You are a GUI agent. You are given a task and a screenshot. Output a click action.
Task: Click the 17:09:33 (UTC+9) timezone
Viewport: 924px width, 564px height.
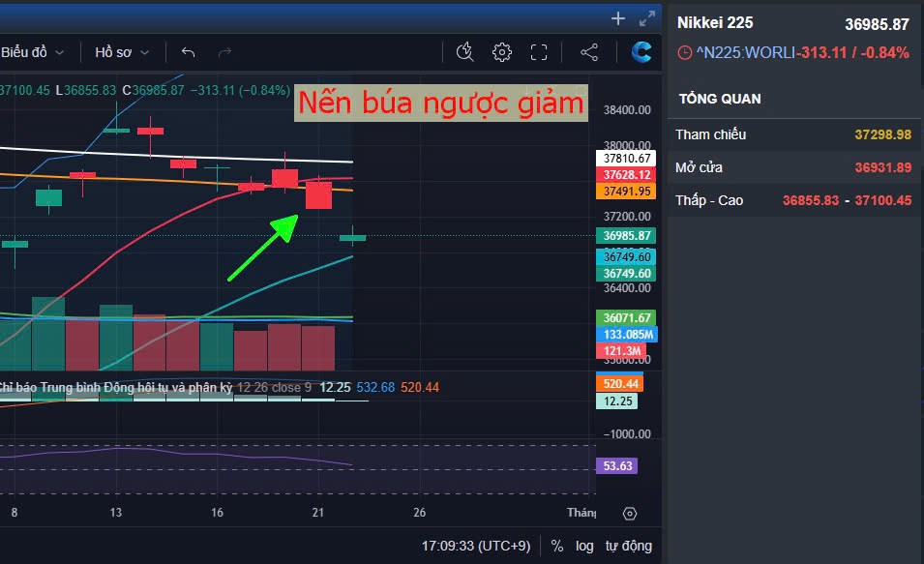click(476, 546)
